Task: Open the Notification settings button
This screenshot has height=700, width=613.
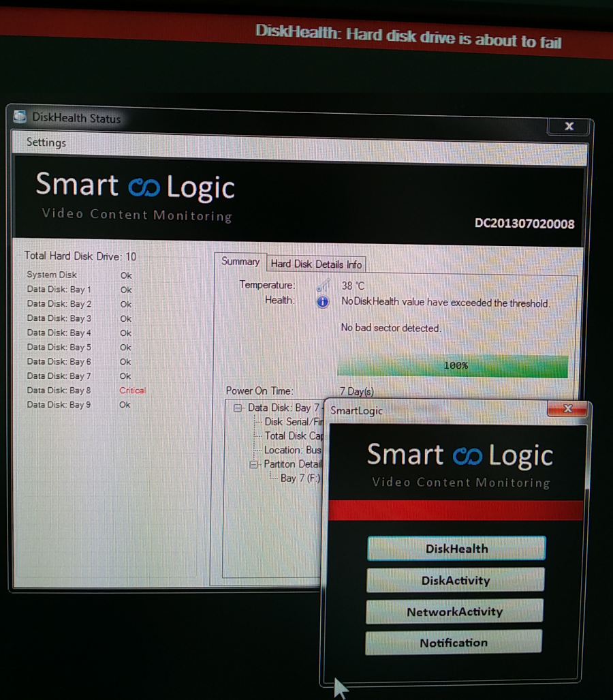Action: click(454, 643)
